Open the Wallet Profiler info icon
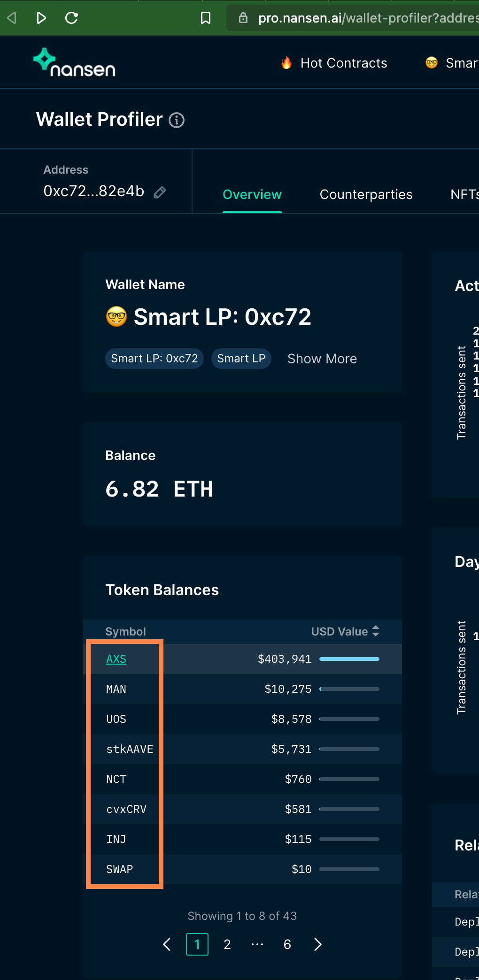The image size is (479, 980). (177, 120)
